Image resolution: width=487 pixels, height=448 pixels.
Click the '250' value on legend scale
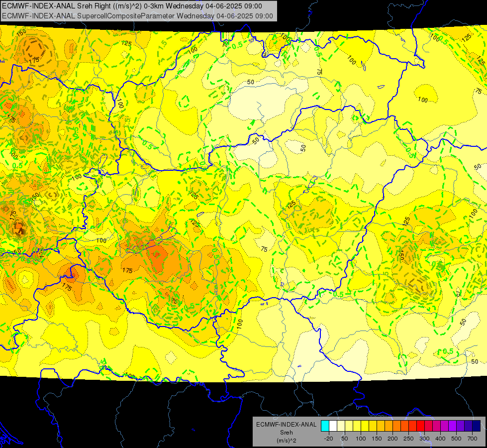(x=408, y=439)
